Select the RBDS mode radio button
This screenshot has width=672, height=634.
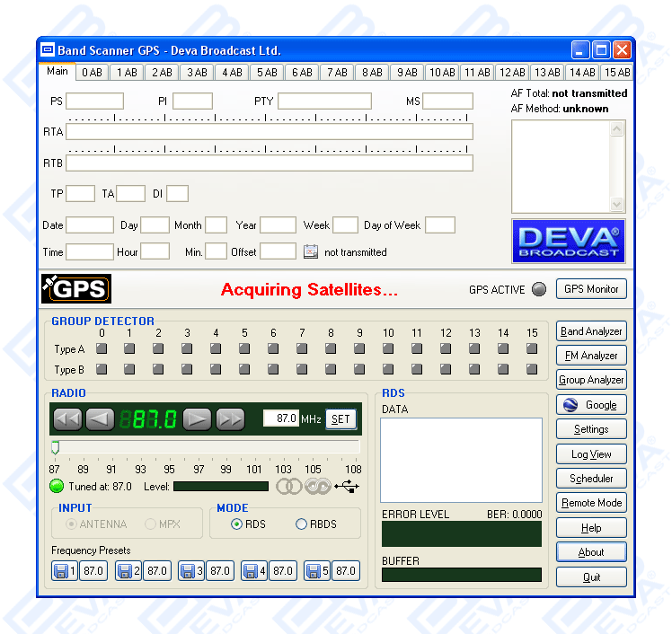(301, 524)
